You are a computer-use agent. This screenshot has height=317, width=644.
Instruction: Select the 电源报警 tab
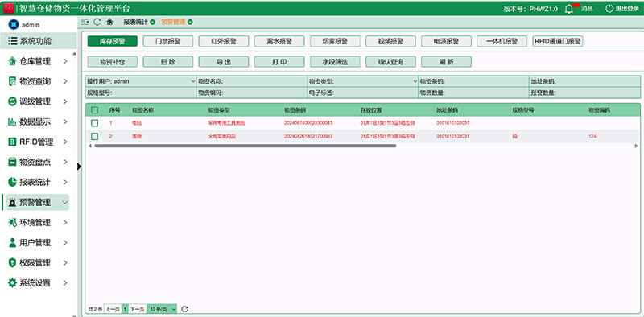click(x=447, y=41)
